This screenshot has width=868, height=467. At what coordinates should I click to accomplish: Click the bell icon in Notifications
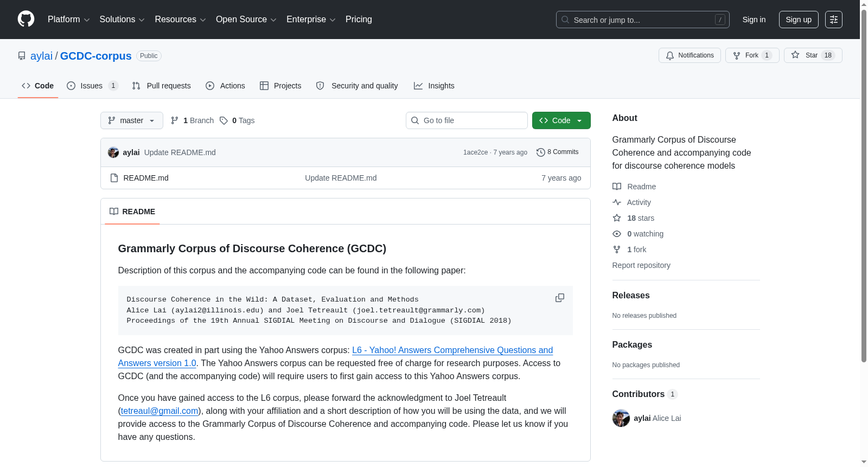[x=670, y=55]
